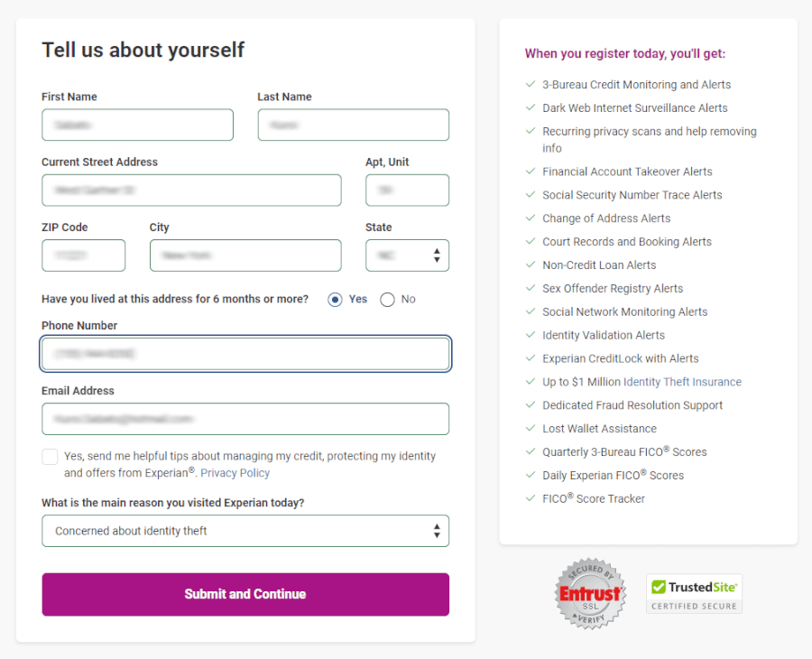Screen dimensions: 812x659
Task: Choose No for six months residency
Action: (x=388, y=300)
